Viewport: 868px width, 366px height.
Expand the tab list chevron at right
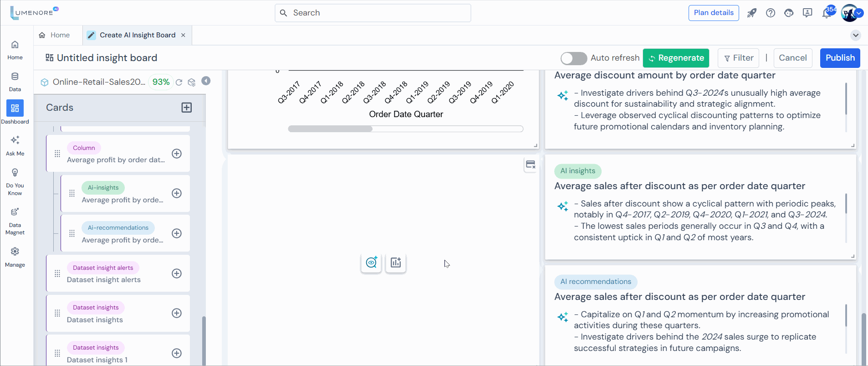point(855,35)
